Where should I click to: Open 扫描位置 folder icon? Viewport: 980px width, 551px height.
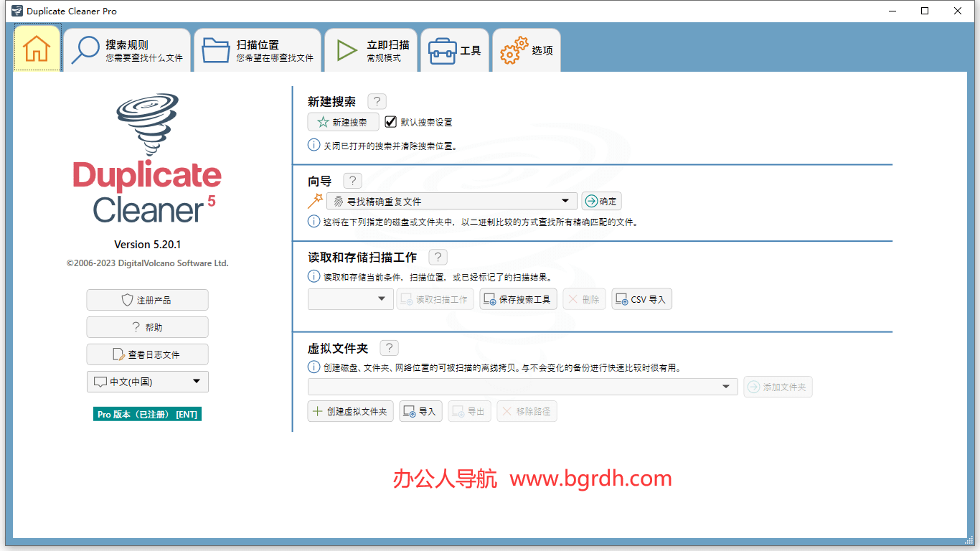click(x=216, y=48)
